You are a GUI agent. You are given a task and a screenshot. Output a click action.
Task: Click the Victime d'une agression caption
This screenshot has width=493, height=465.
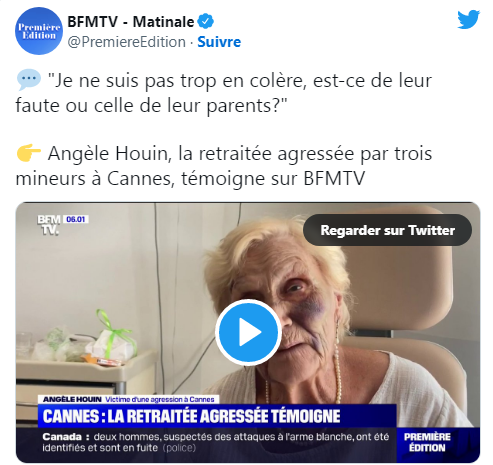coord(160,399)
